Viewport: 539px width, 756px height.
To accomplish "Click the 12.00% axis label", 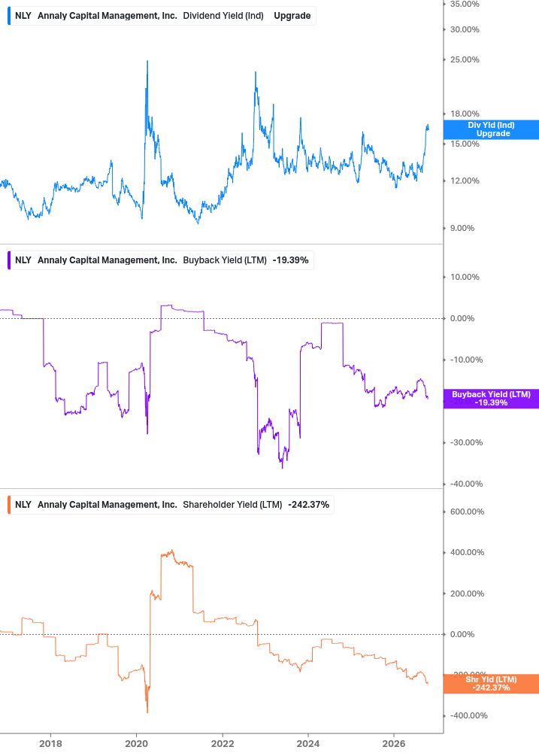I will click(465, 181).
